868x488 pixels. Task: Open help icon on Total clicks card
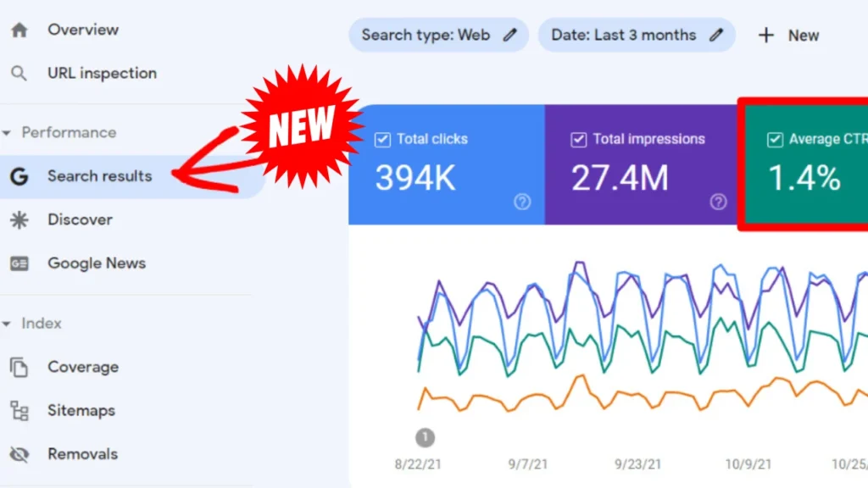pyautogui.click(x=522, y=202)
